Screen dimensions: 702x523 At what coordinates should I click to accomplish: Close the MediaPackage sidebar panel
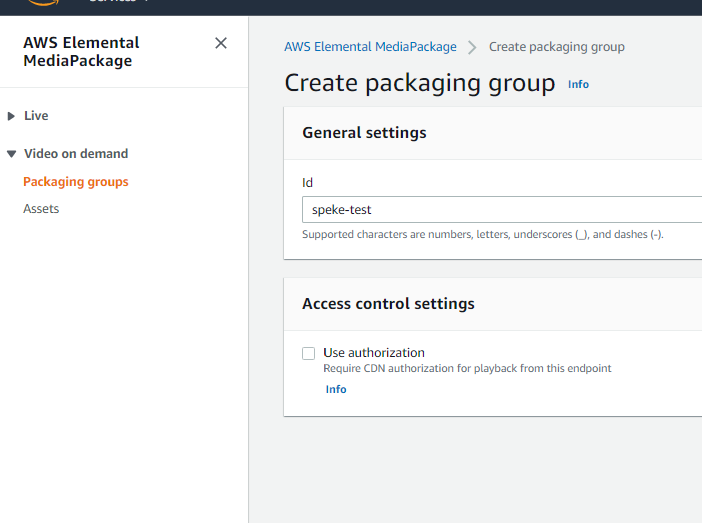tap(221, 43)
